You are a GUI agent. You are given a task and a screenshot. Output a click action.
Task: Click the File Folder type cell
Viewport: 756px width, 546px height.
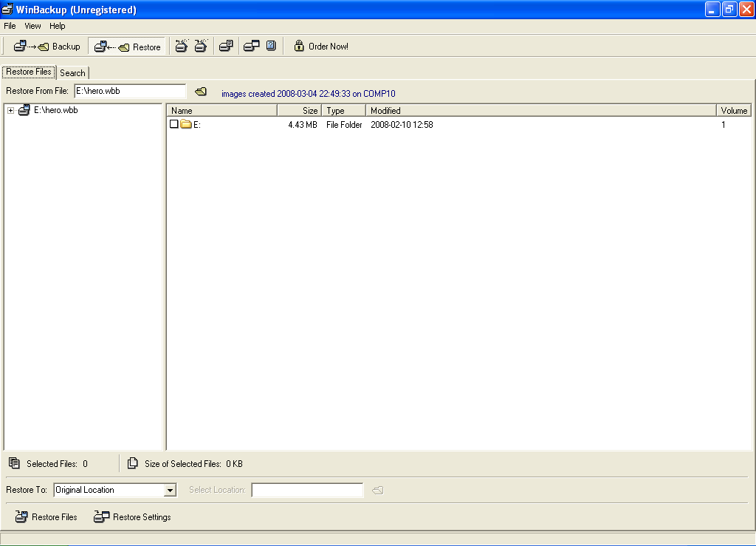click(x=344, y=125)
